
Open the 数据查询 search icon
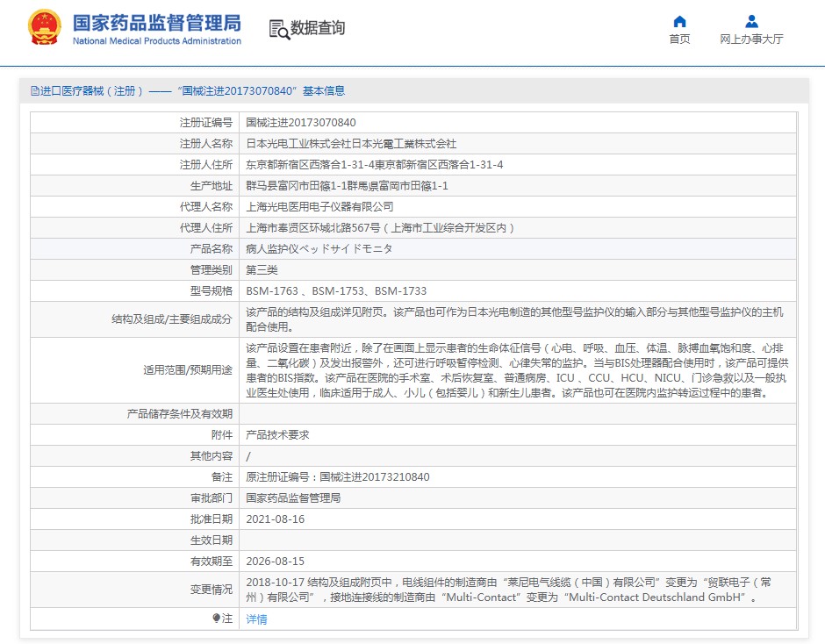[279, 30]
